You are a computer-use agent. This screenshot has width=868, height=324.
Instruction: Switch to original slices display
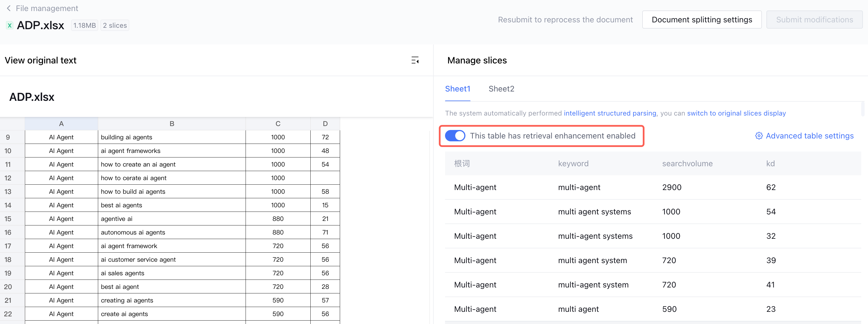[736, 113]
